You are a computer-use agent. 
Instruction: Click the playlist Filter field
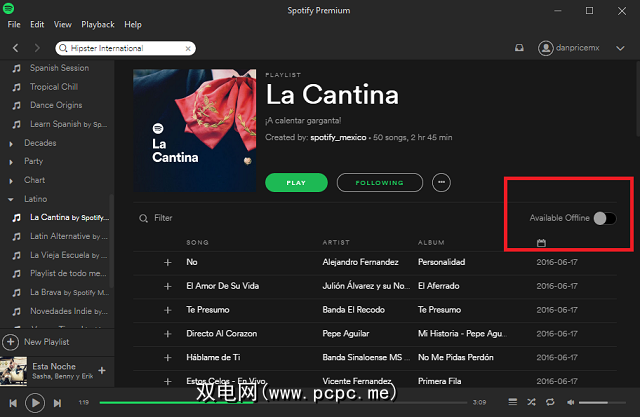coord(163,218)
